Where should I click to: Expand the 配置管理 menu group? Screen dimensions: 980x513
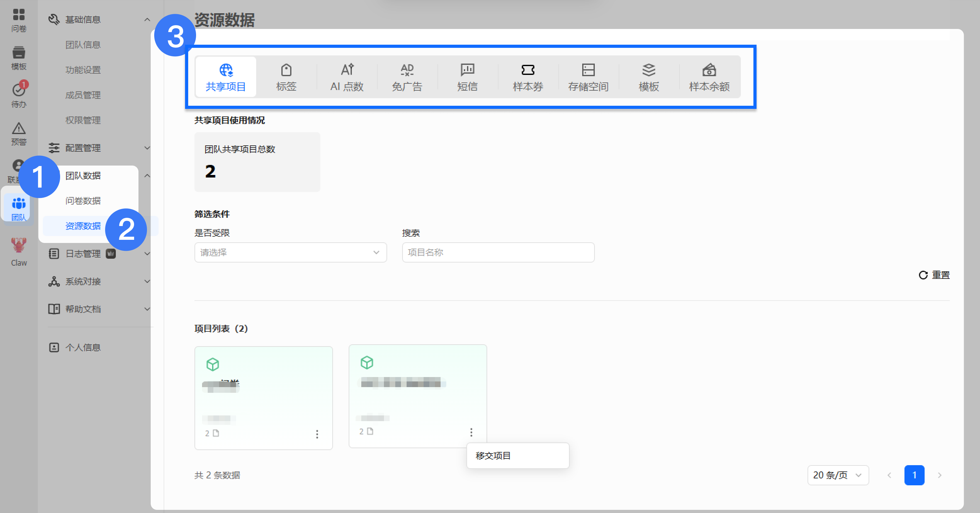(147, 148)
